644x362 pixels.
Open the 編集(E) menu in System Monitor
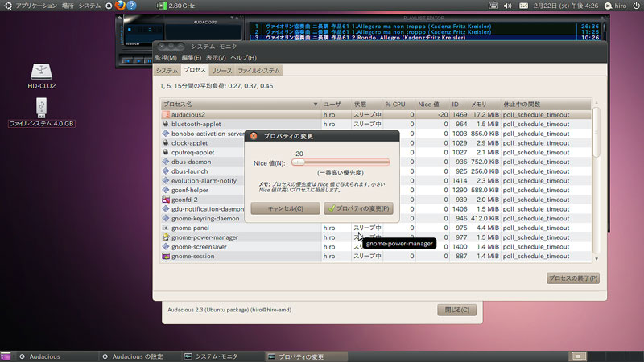(192, 58)
